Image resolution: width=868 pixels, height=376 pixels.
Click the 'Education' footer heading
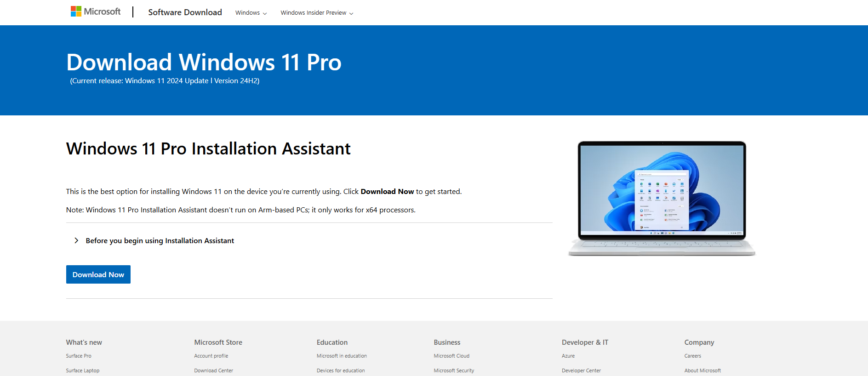[x=332, y=342]
